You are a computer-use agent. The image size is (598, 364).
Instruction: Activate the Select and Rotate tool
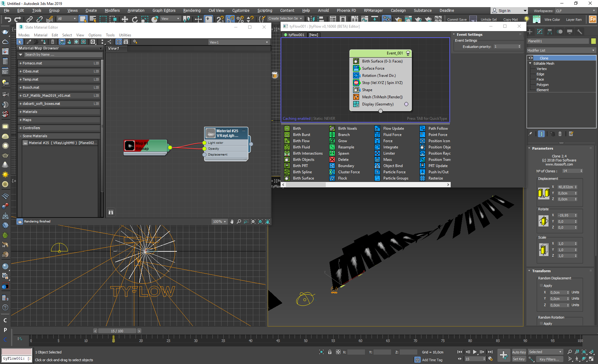coord(135,19)
